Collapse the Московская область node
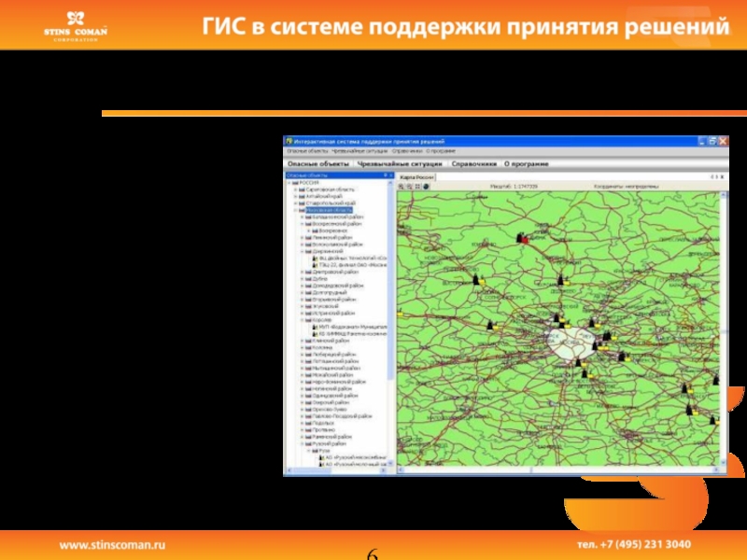The image size is (747, 560). coord(295,210)
